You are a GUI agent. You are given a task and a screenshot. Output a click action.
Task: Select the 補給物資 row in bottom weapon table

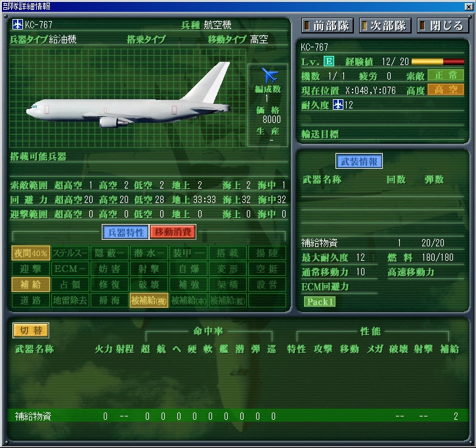tap(238, 416)
